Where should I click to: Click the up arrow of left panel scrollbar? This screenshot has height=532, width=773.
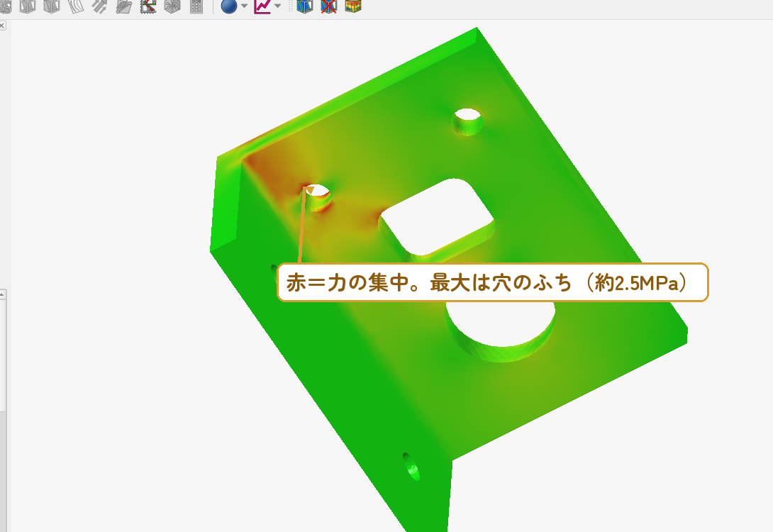tap(2, 294)
